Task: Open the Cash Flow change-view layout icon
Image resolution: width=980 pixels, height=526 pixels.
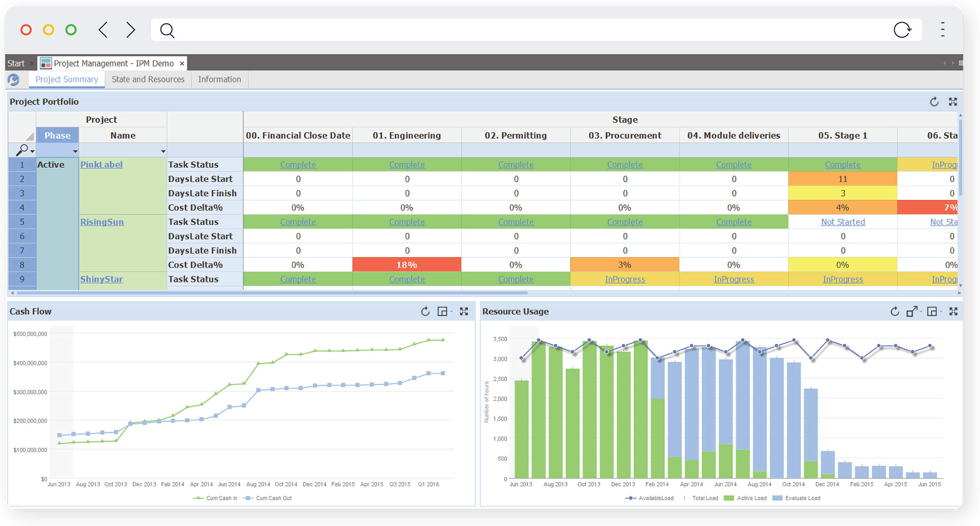Action: pos(443,311)
